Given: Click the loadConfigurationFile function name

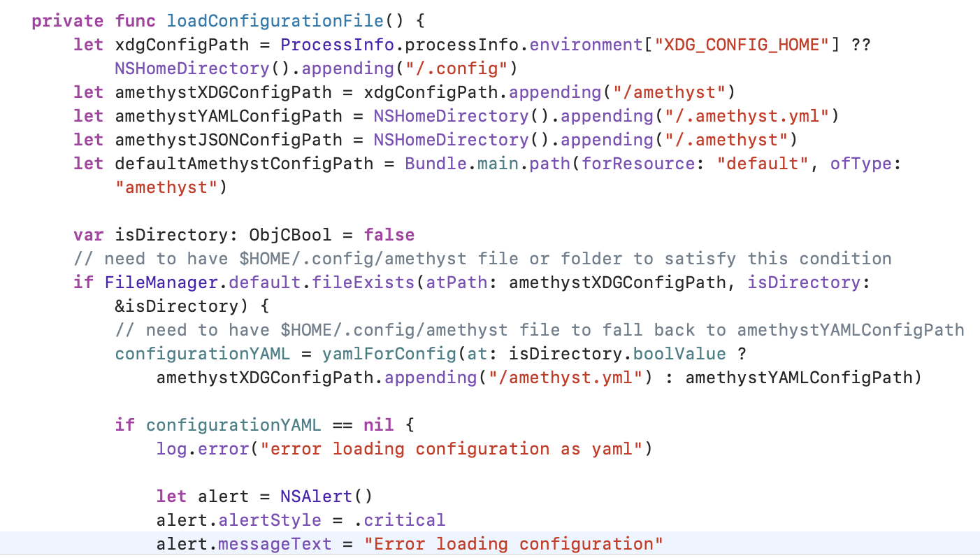Looking at the screenshot, I should [275, 21].
